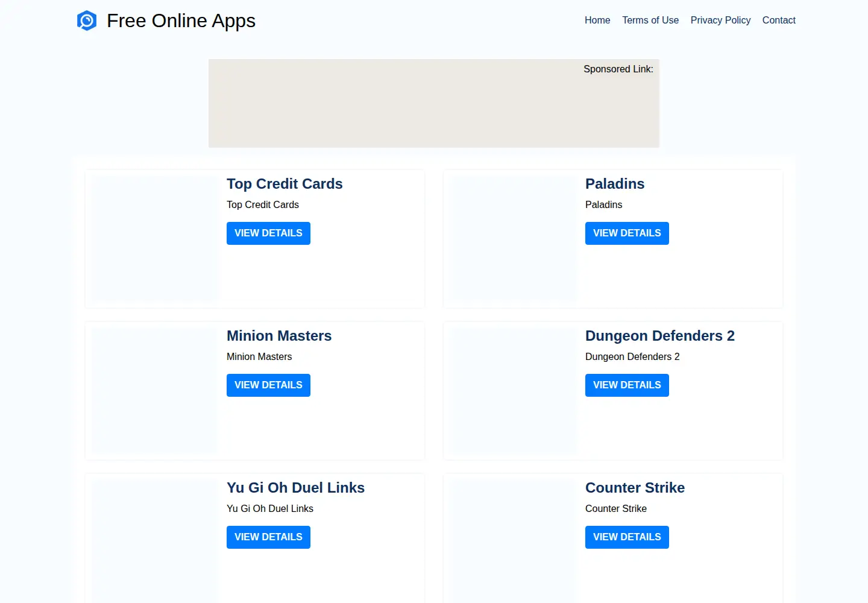Click the Minion Masters description text
The width and height of the screenshot is (868, 603).
[x=259, y=357]
